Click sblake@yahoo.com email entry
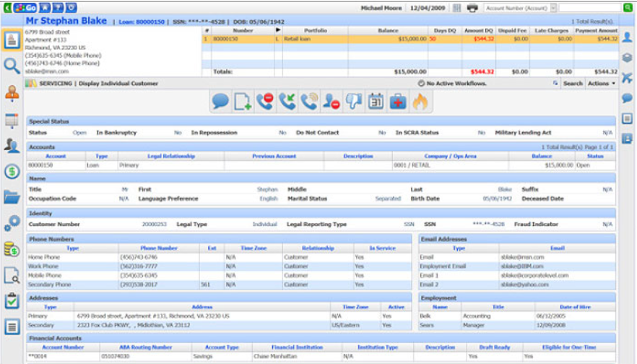Image resolution: width=637 pixels, height=364 pixels. tap(524, 285)
